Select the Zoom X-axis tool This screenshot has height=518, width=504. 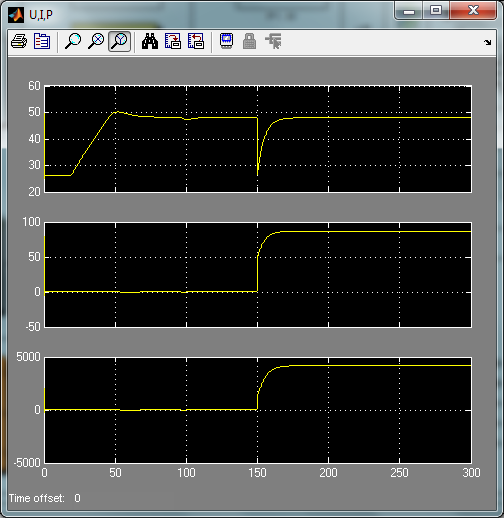click(x=96, y=42)
